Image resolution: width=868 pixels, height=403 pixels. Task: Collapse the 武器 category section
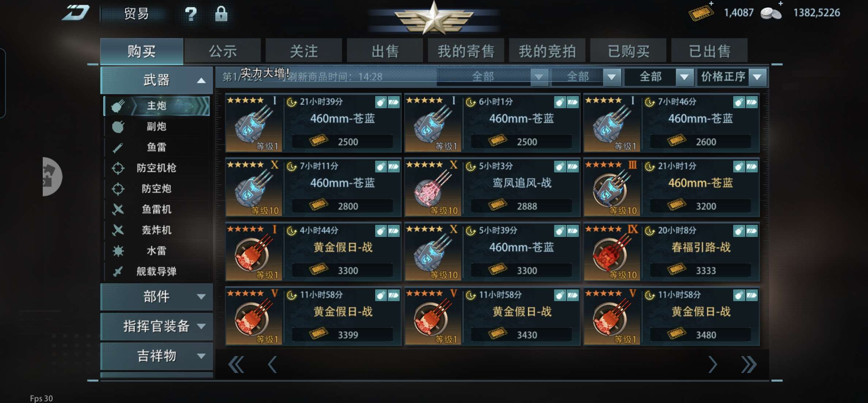[x=157, y=80]
